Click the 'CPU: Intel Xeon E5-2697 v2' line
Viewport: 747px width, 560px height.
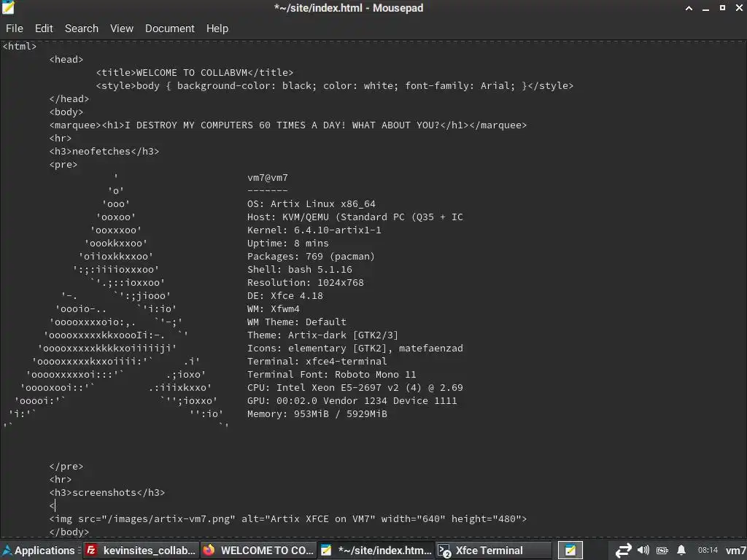point(355,388)
